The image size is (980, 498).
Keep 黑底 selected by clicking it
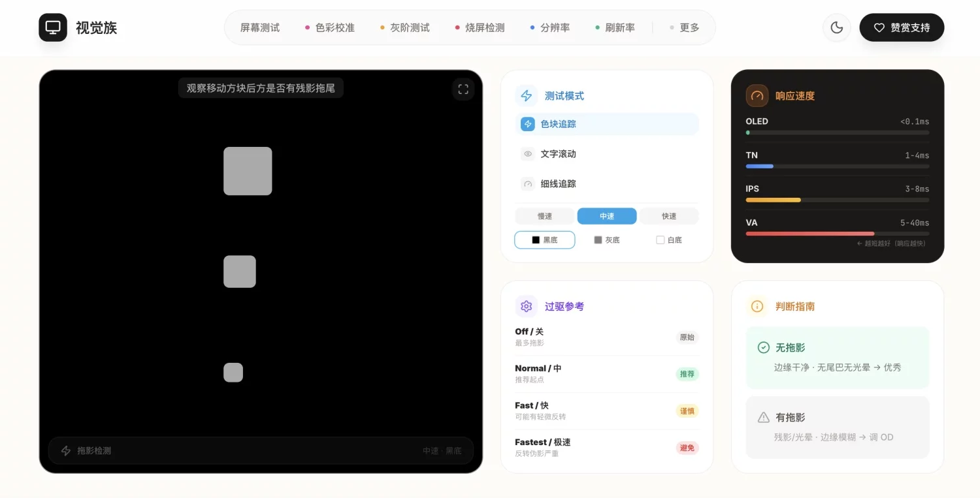coord(544,240)
